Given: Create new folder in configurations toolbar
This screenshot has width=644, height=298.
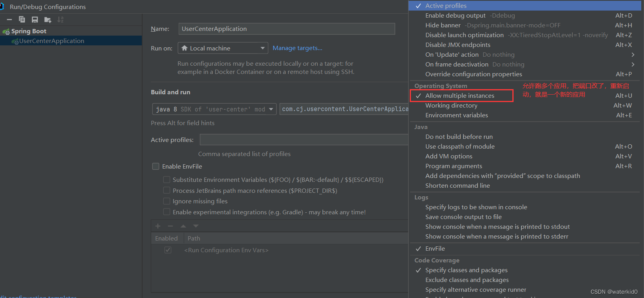Looking at the screenshot, I should (x=48, y=20).
